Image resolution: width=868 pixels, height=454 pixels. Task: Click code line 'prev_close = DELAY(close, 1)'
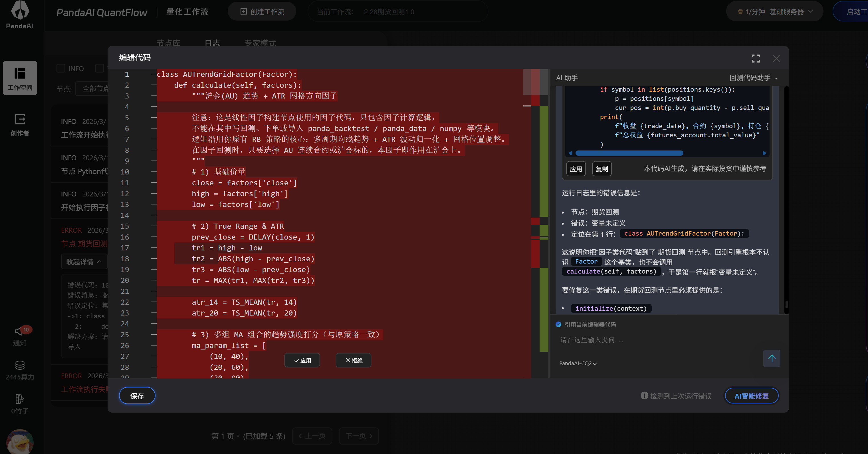(x=253, y=237)
